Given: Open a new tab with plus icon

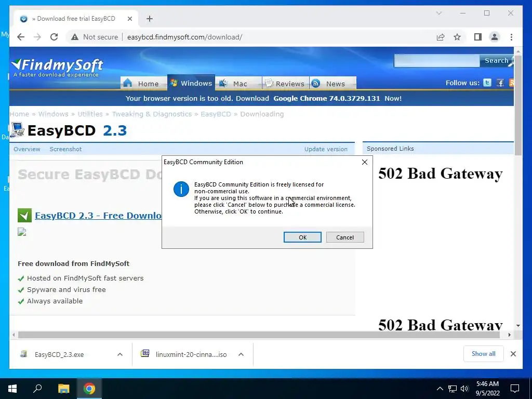Looking at the screenshot, I should point(150,19).
